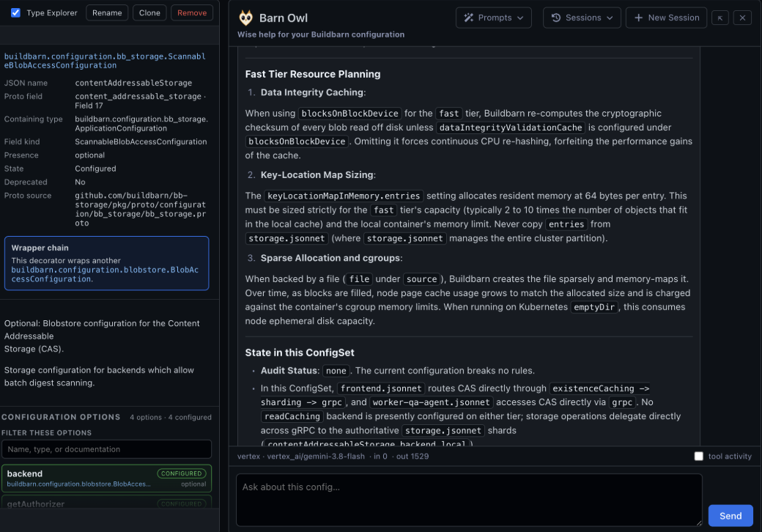Click the magic wand Prompts icon
Screen dimensions: 762x532
(x=468, y=18)
